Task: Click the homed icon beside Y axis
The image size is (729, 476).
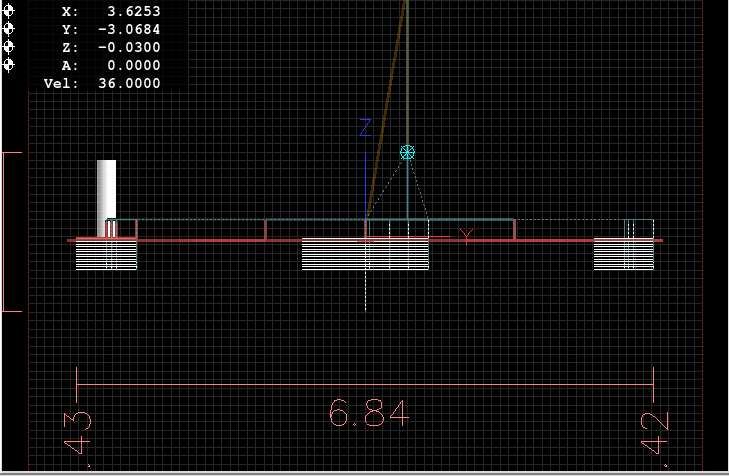Action: click(x=9, y=30)
